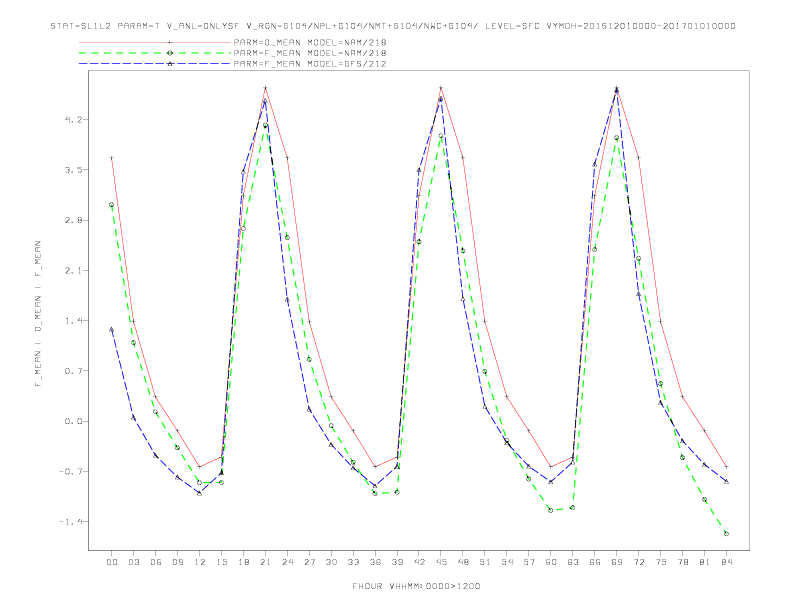Click x-axis tick label 09

(x=177, y=562)
